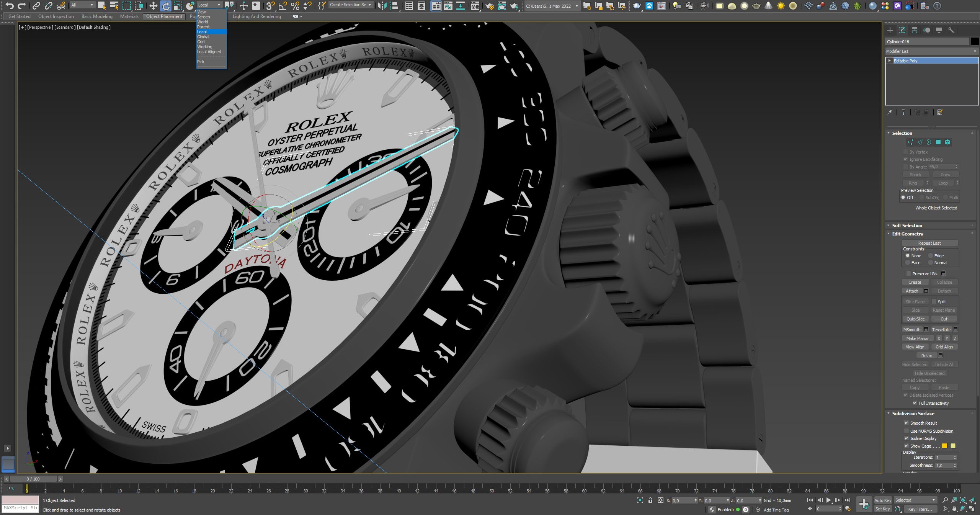
Task: Click the QuickSlice button
Action: click(915, 319)
